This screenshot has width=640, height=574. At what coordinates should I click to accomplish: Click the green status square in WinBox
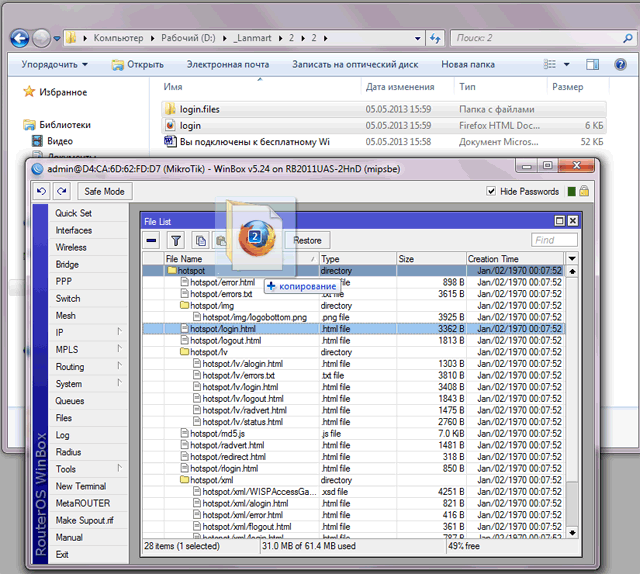click(571, 191)
